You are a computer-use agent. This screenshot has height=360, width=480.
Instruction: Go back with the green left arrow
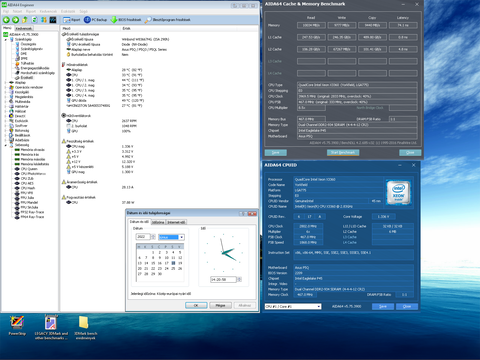click(x=6, y=20)
